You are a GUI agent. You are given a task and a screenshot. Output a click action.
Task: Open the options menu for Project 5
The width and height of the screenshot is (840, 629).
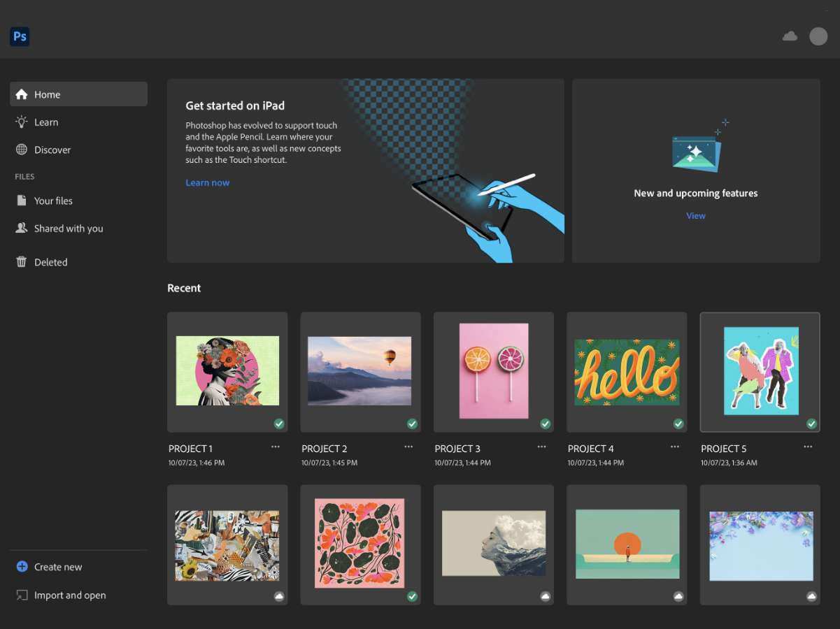[x=808, y=446]
